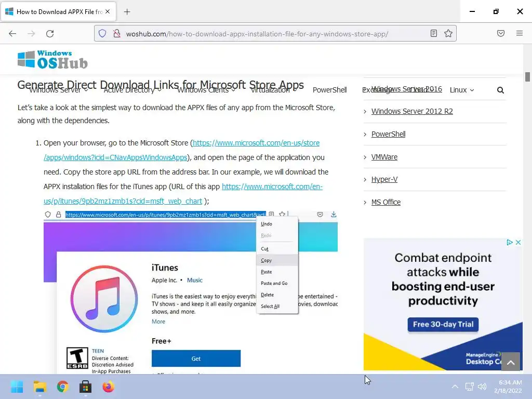
Task: Open the Firefox application menu
Action: pyautogui.click(x=520, y=33)
